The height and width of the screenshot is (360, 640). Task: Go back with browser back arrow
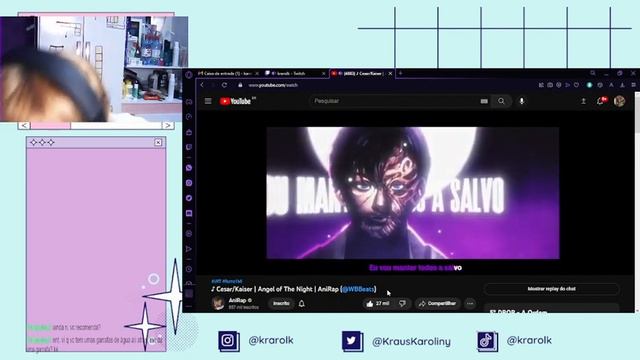[x=202, y=85]
